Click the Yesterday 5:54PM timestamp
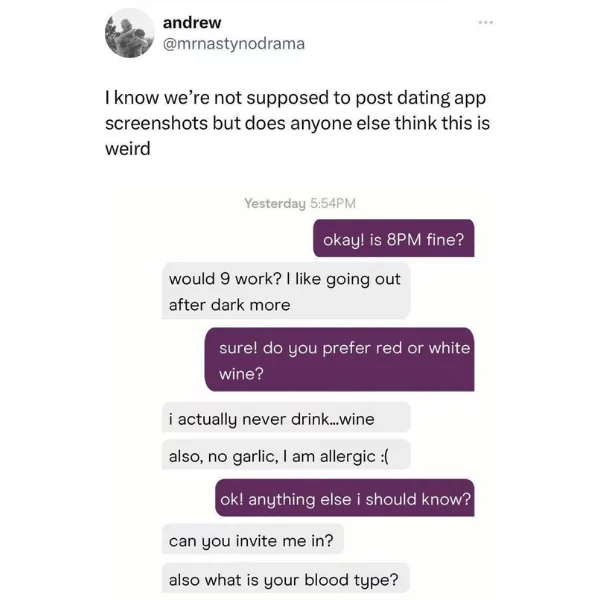Image resolution: width=600 pixels, height=600 pixels. pyautogui.click(x=300, y=203)
